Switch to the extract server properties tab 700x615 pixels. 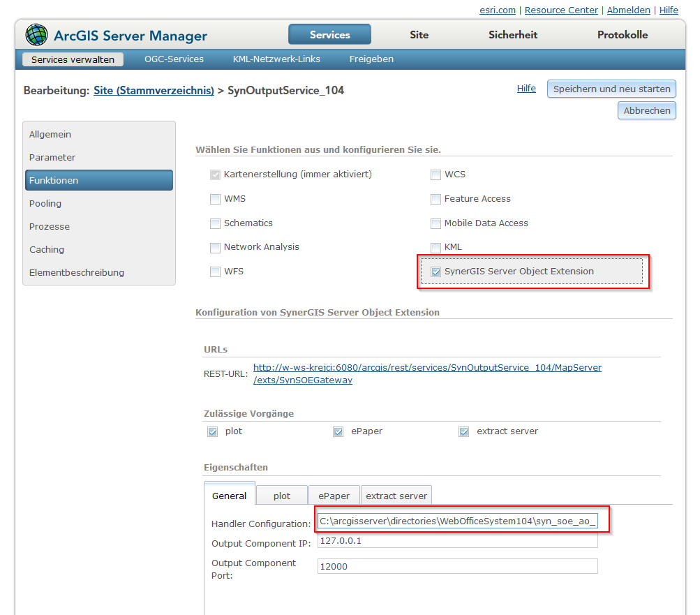pos(396,494)
